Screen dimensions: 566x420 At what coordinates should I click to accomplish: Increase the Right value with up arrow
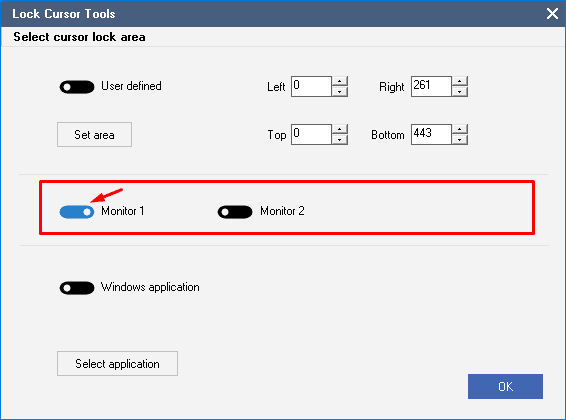[x=460, y=81]
